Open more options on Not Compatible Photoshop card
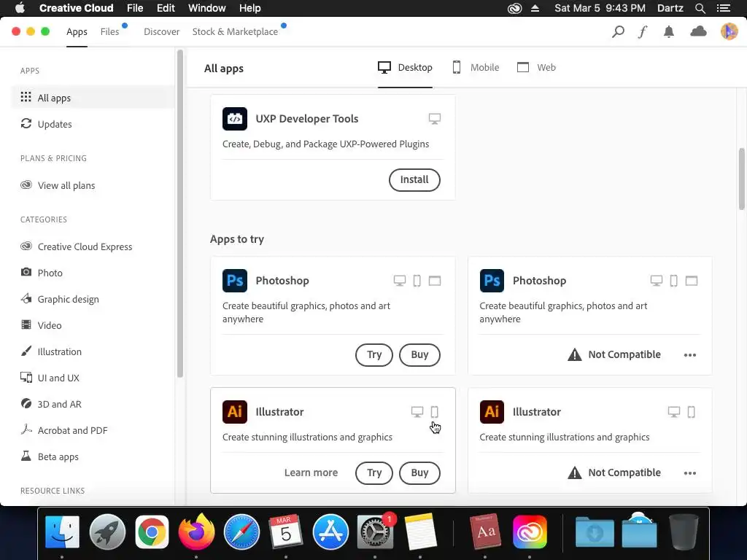 [690, 355]
